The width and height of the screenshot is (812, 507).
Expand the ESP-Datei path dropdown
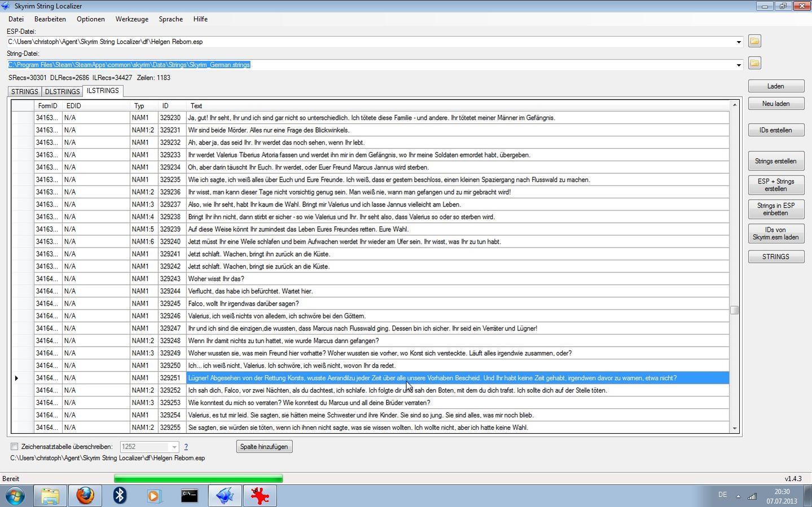738,42
